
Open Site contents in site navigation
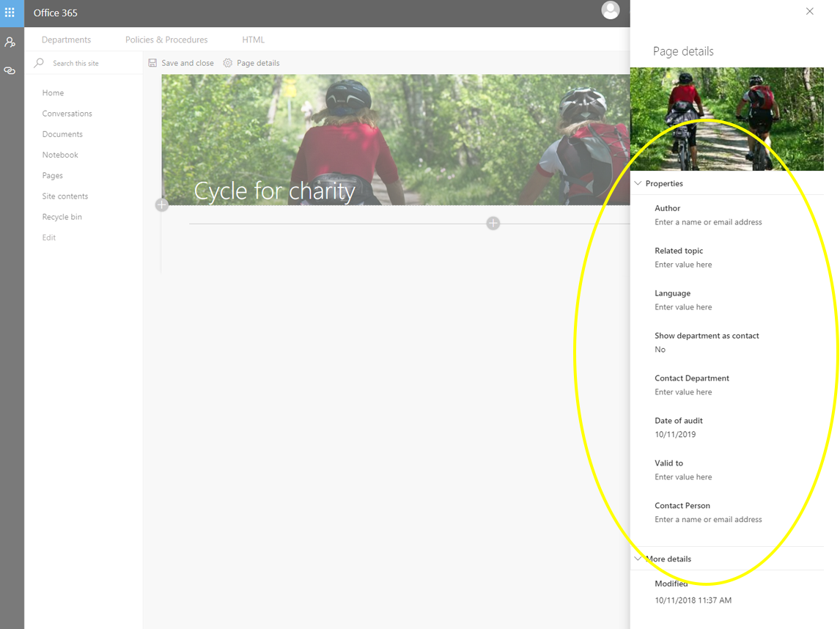coord(65,196)
